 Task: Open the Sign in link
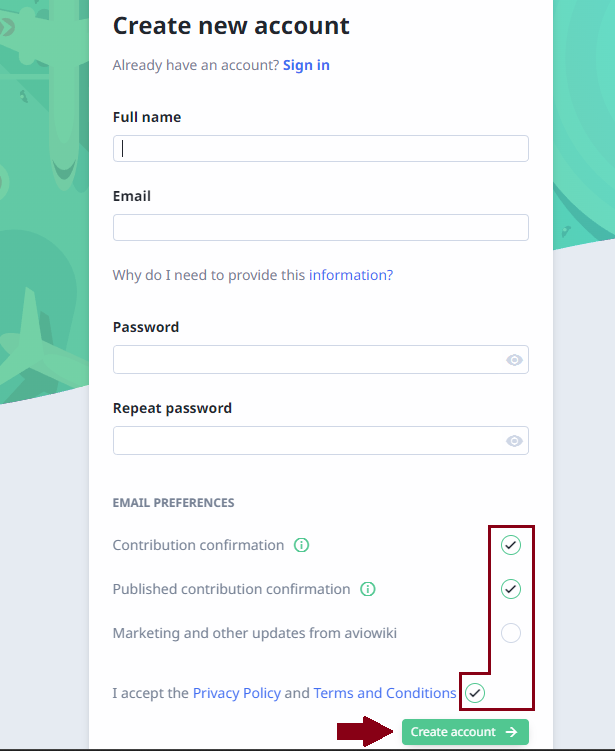[x=306, y=65]
